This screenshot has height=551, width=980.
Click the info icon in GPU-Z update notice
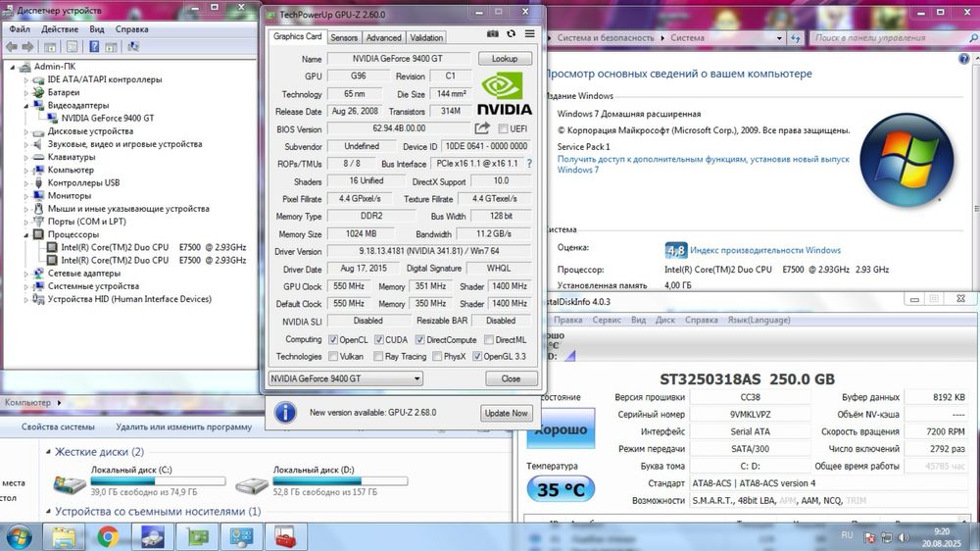click(x=285, y=413)
